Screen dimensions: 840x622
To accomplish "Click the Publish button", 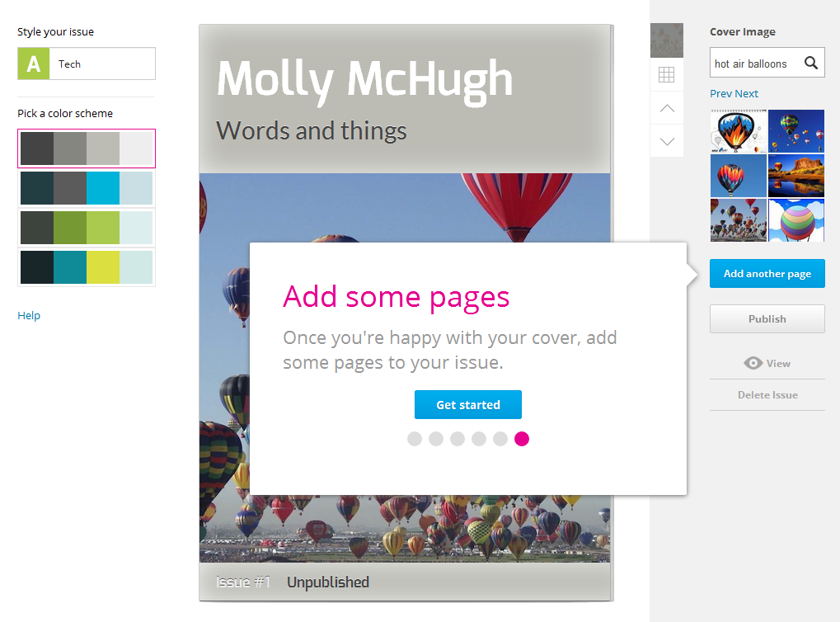I will point(767,318).
